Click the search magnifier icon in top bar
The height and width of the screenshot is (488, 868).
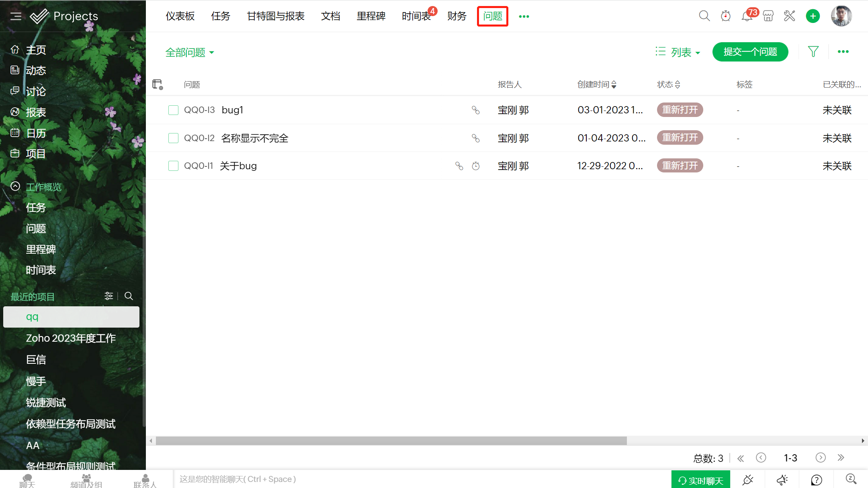click(x=704, y=16)
